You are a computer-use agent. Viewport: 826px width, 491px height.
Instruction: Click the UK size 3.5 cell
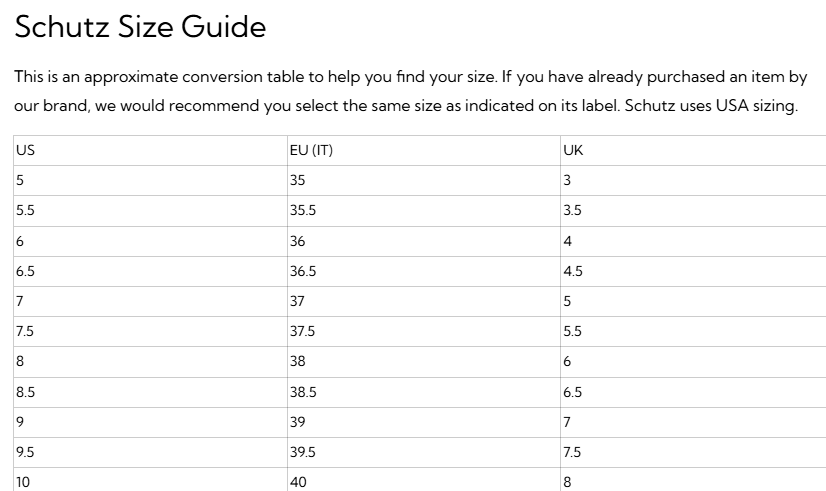(x=693, y=211)
